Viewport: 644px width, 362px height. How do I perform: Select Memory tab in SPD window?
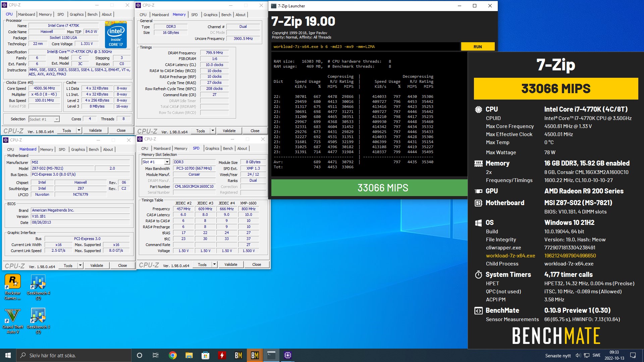coord(181,148)
